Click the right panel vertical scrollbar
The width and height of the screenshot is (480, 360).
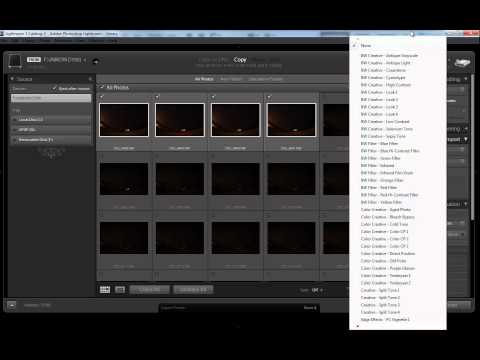[x=473, y=147]
